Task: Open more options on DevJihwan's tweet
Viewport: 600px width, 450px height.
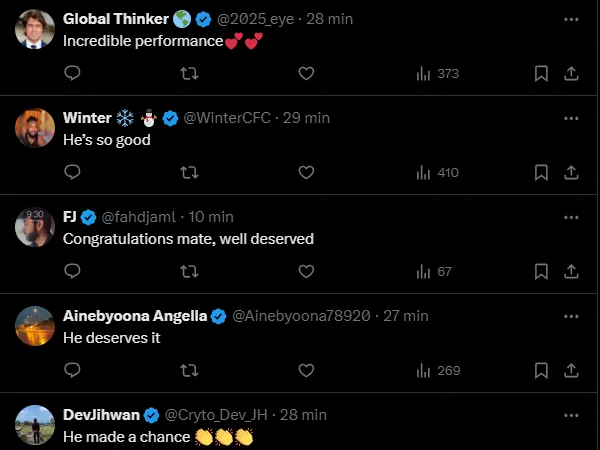Action: point(570,414)
